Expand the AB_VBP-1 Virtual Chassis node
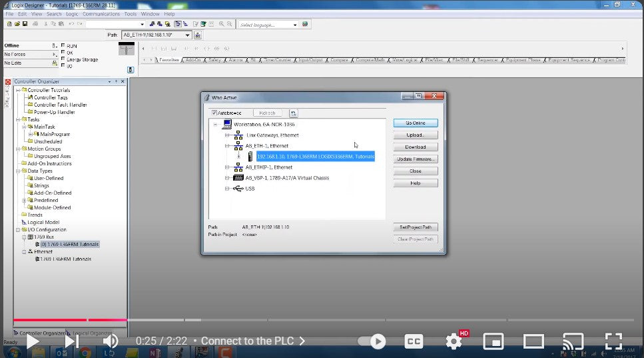 (x=227, y=178)
